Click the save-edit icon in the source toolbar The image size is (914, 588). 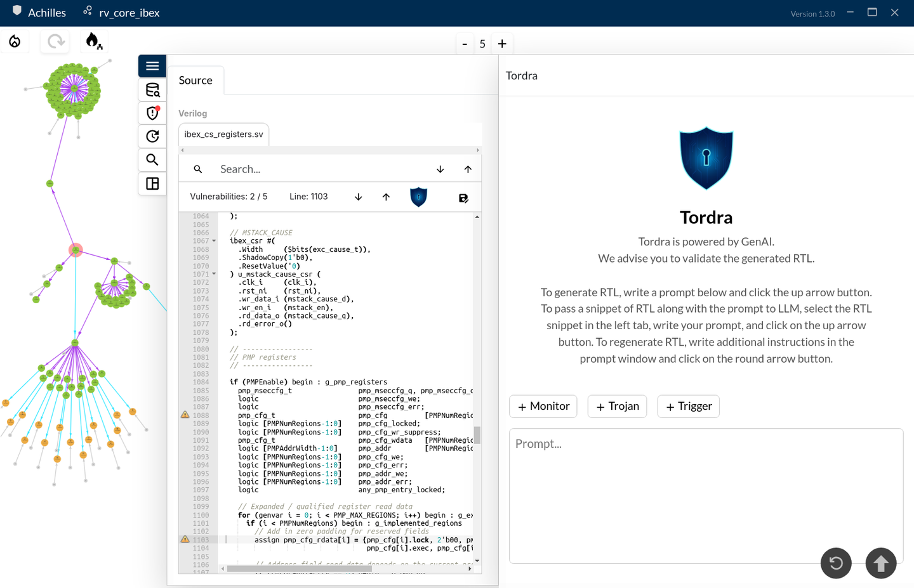463,199
